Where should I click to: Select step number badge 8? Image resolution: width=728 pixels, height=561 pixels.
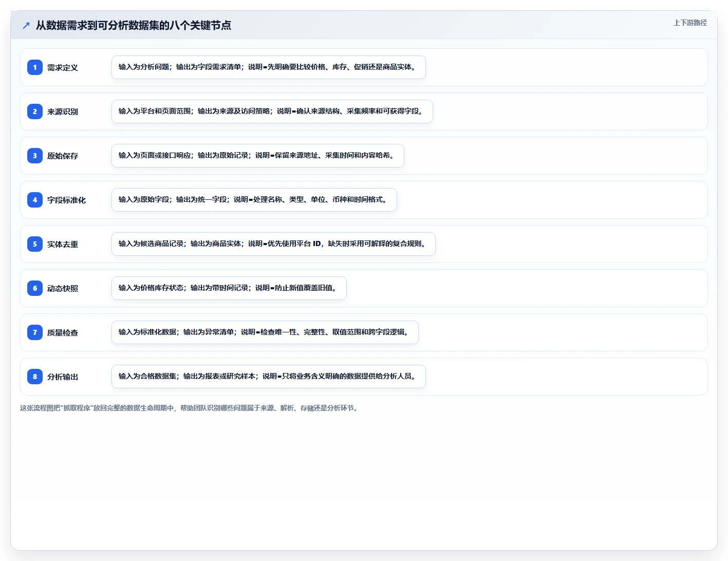point(35,377)
